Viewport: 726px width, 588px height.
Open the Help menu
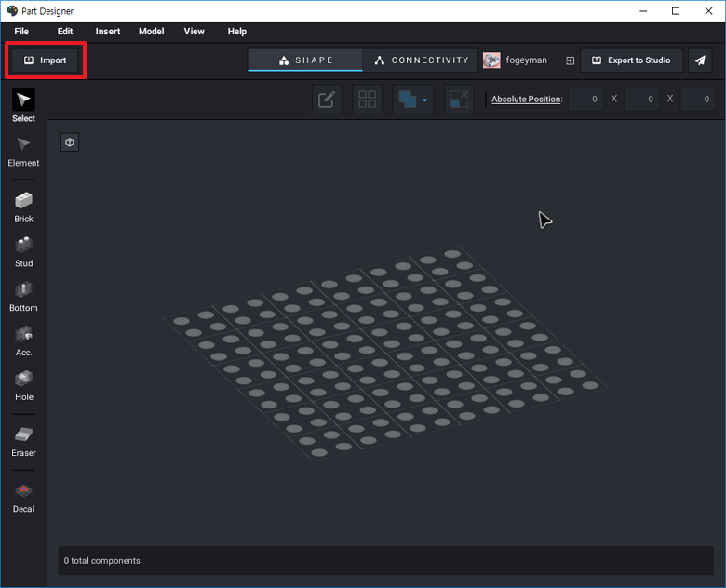pyautogui.click(x=237, y=32)
